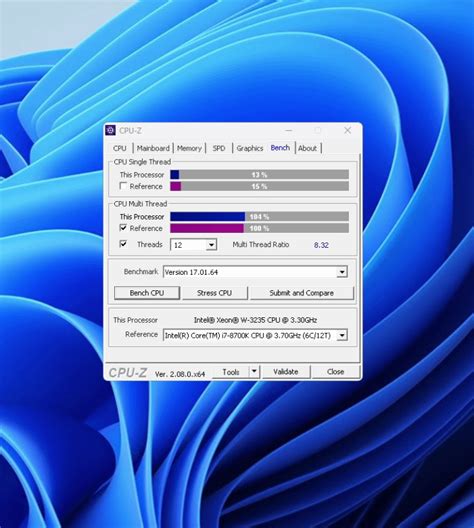Click the Single Thread This Processor bar
Viewport: 474px width, 528px height.
pyautogui.click(x=259, y=174)
